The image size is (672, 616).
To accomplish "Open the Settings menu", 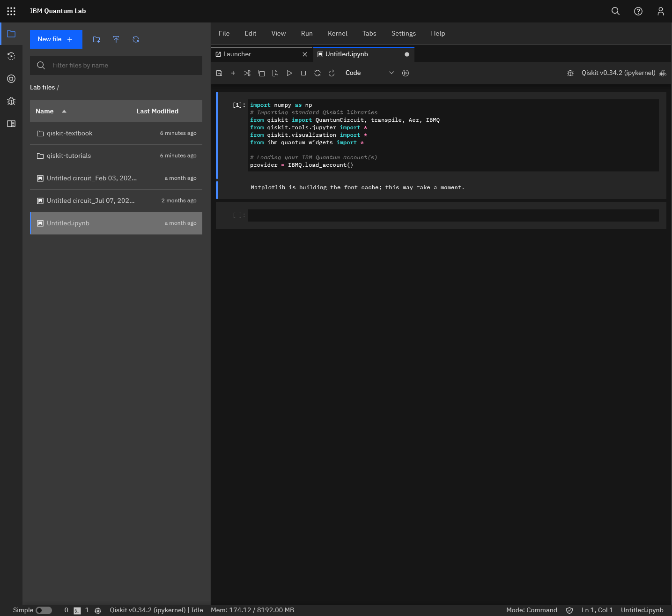I will [404, 34].
